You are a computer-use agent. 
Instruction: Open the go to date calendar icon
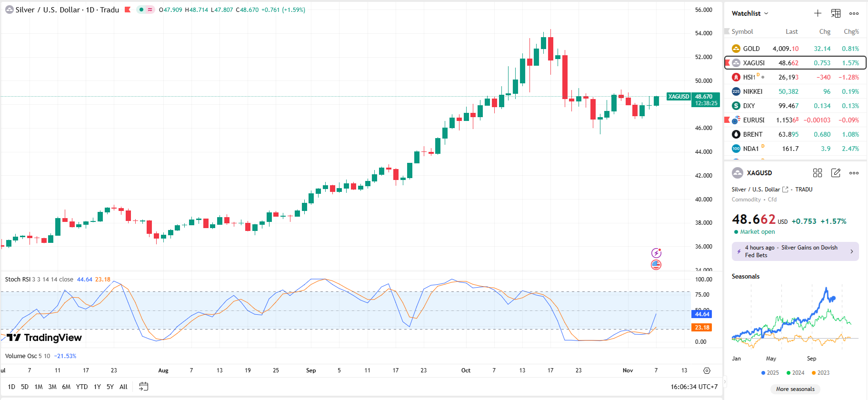143,387
